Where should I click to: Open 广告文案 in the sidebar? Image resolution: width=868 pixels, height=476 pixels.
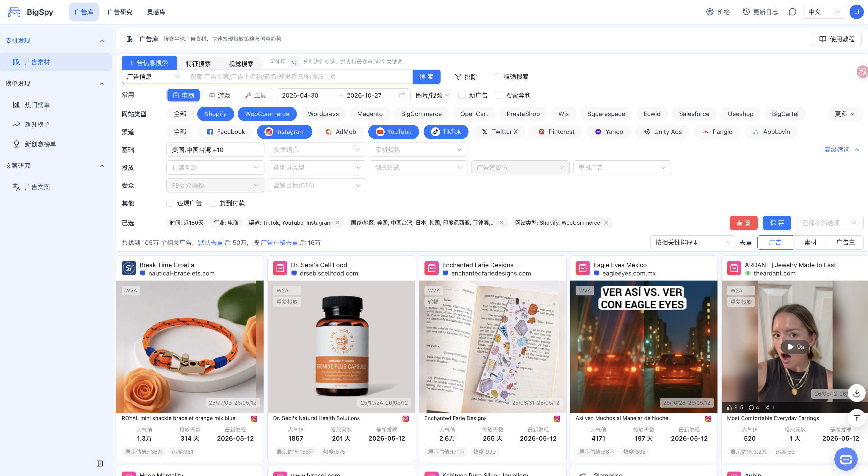tap(37, 187)
